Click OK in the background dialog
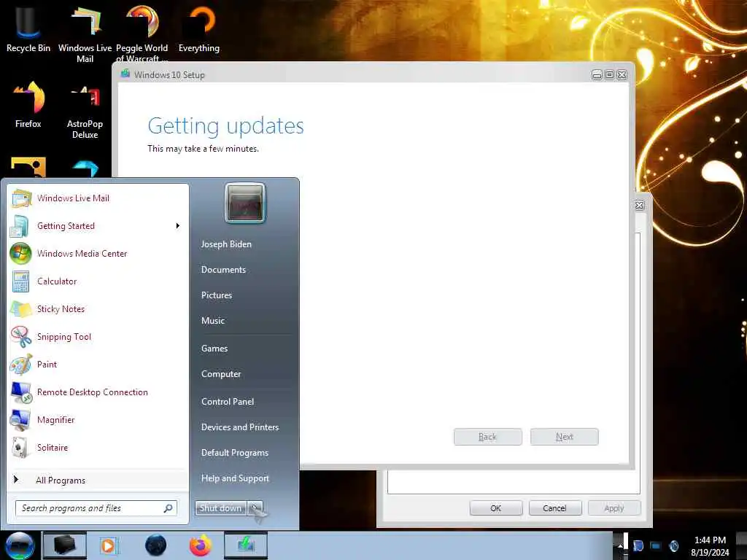This screenshot has height=560, width=747. coord(496,508)
